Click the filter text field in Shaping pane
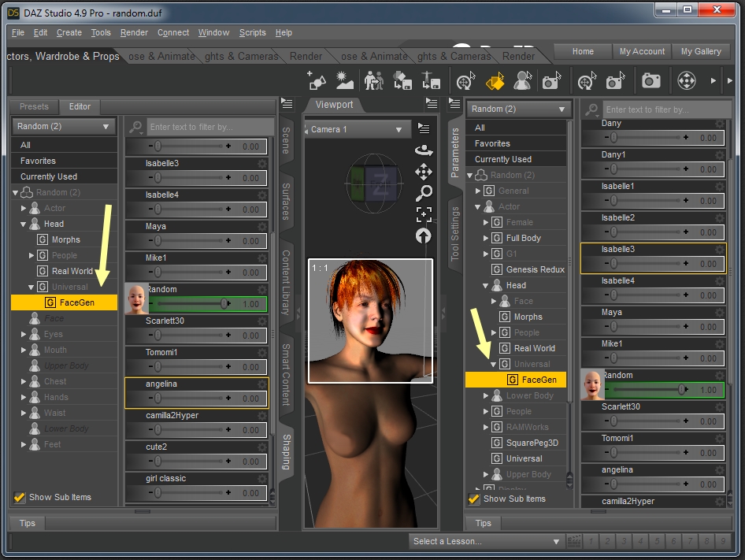 (210, 127)
